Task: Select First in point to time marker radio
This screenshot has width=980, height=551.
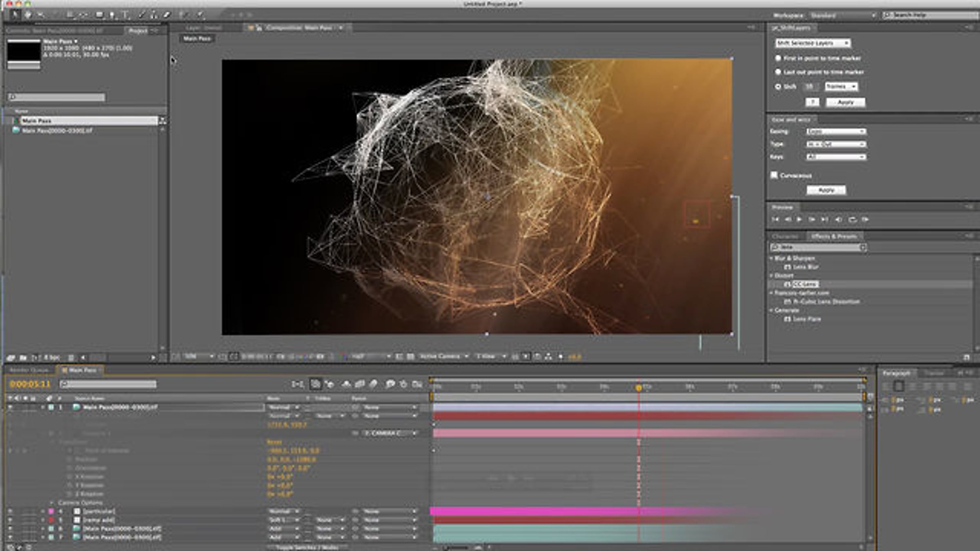Action: coord(778,58)
